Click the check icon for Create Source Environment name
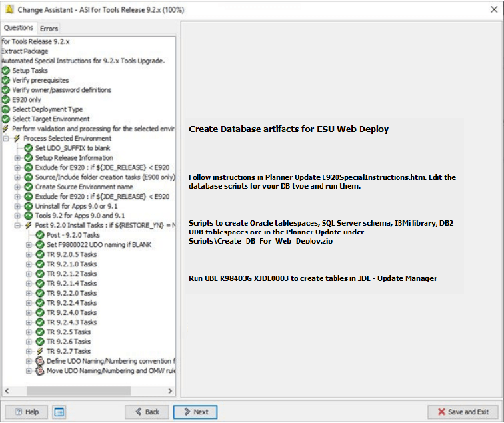504x423 pixels. pos(29,187)
